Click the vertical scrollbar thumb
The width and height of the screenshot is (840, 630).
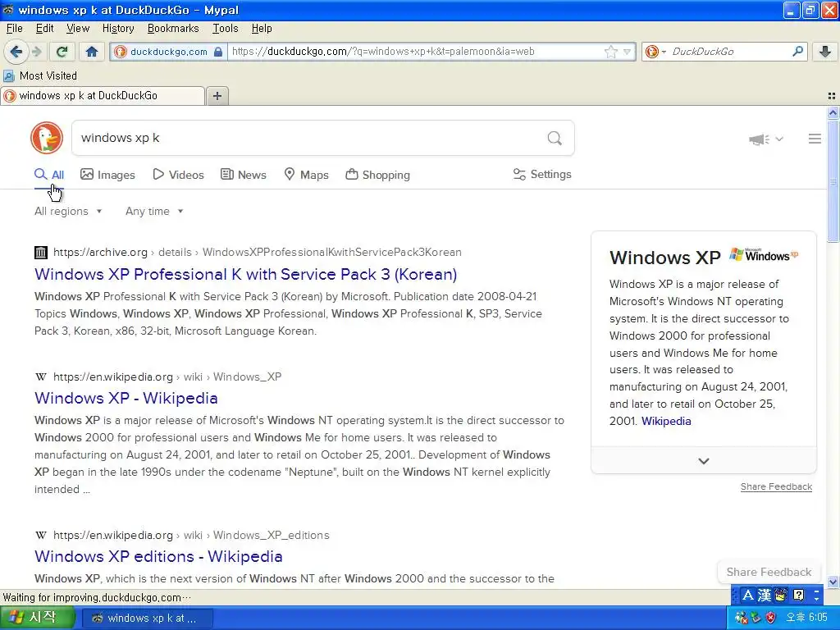tap(833, 181)
